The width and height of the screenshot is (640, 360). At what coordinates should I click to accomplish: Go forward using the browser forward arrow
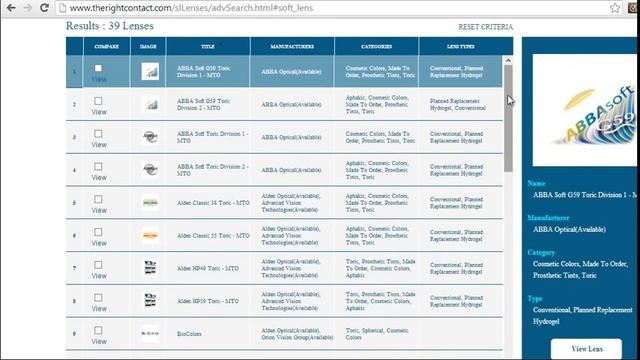point(28,7)
